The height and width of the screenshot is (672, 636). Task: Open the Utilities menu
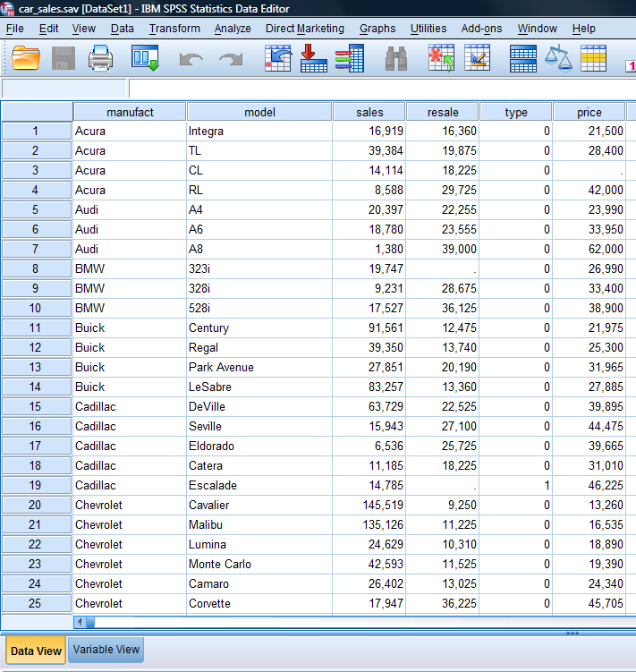click(428, 29)
